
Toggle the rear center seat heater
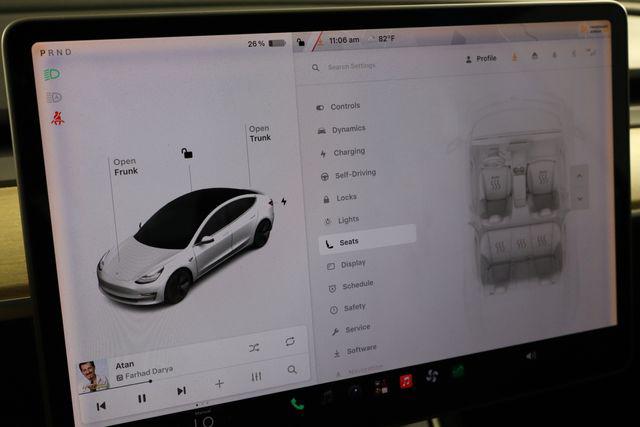point(522,244)
